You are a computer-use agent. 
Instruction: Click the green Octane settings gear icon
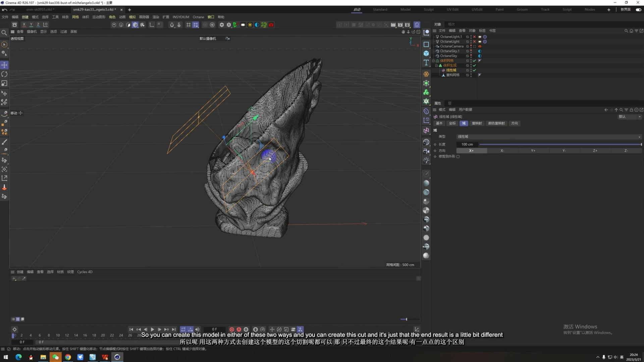coord(264,25)
